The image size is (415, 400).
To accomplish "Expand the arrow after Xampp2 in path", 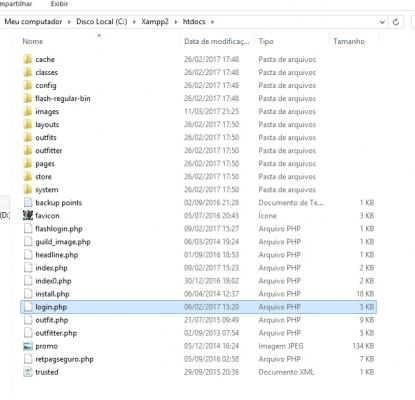I will coord(176,22).
